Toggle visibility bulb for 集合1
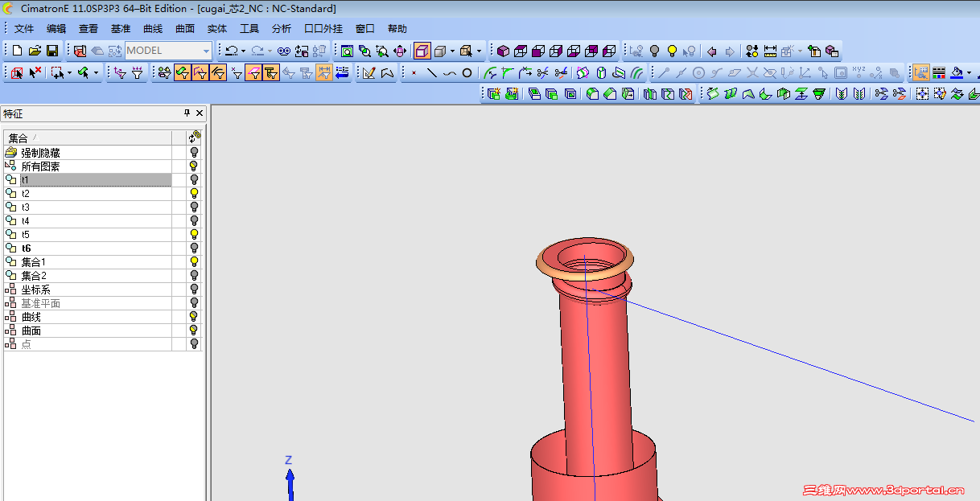Viewport: 980px width, 501px height. (194, 262)
